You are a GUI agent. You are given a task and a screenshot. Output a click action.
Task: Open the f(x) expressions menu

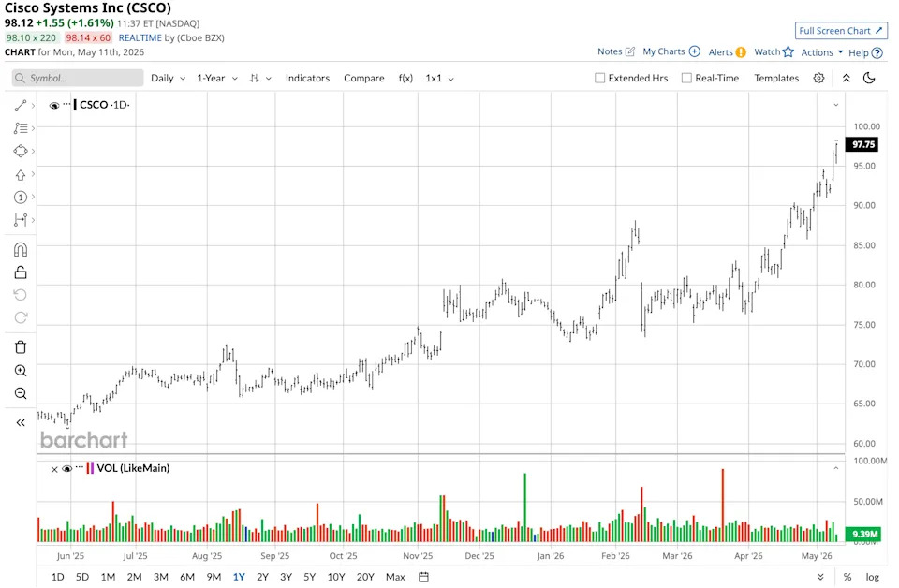coord(405,78)
